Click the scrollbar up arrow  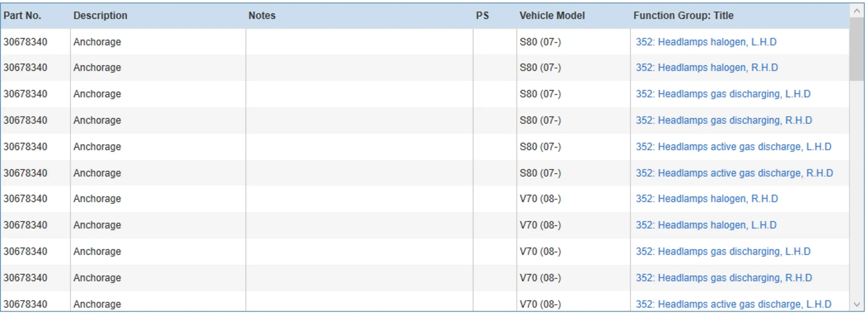click(857, 11)
